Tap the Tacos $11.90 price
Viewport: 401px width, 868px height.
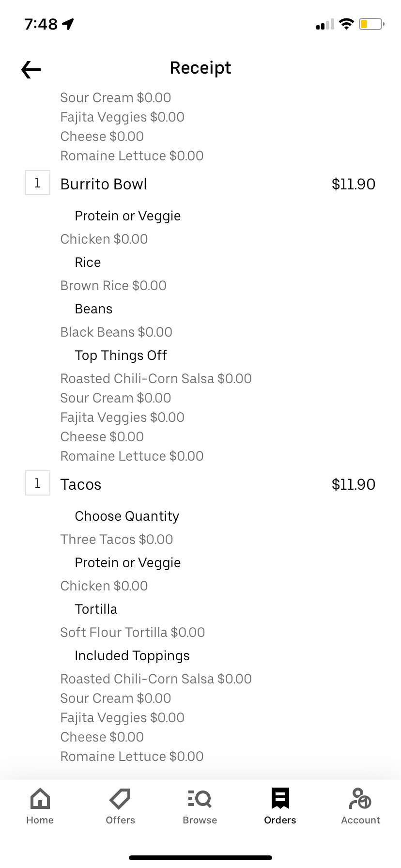pyautogui.click(x=353, y=485)
